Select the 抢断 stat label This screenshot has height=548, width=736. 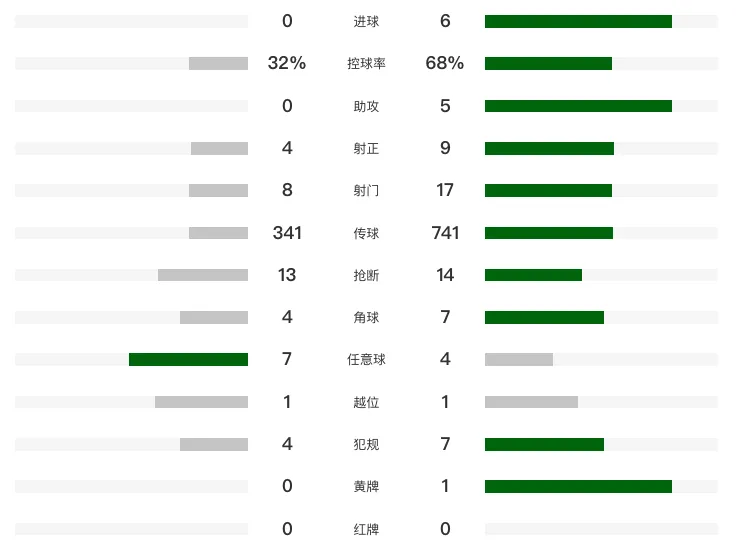366,275
